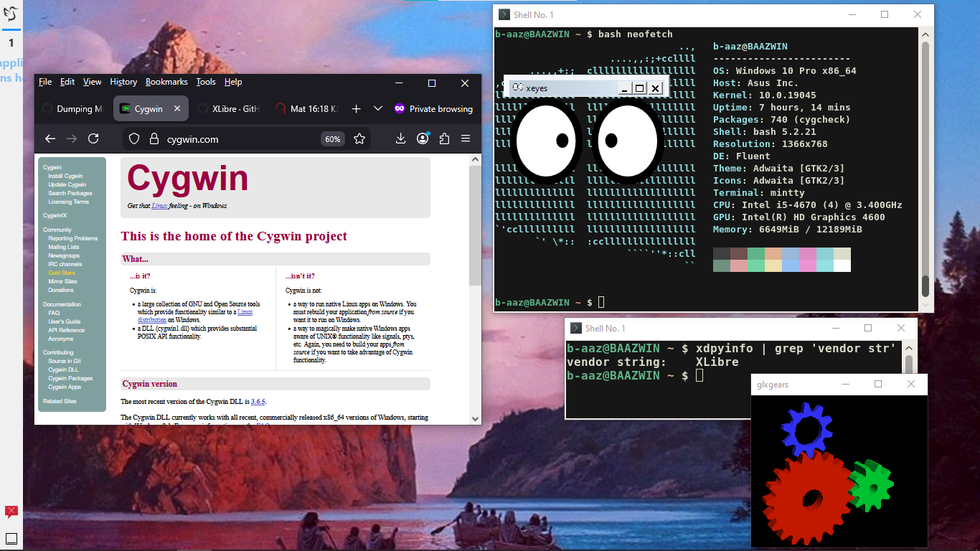
Task: Click the neofetch terminal scrollbar thumb
Action: [925, 286]
